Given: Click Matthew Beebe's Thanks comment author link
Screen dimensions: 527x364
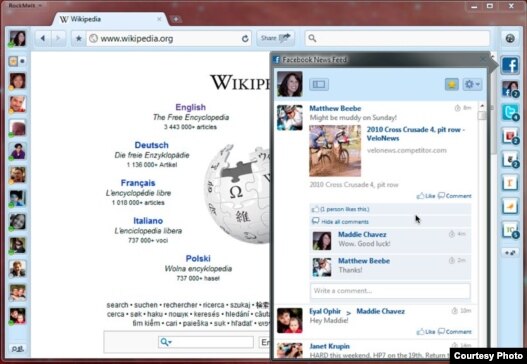Looking at the screenshot, I should [364, 261].
